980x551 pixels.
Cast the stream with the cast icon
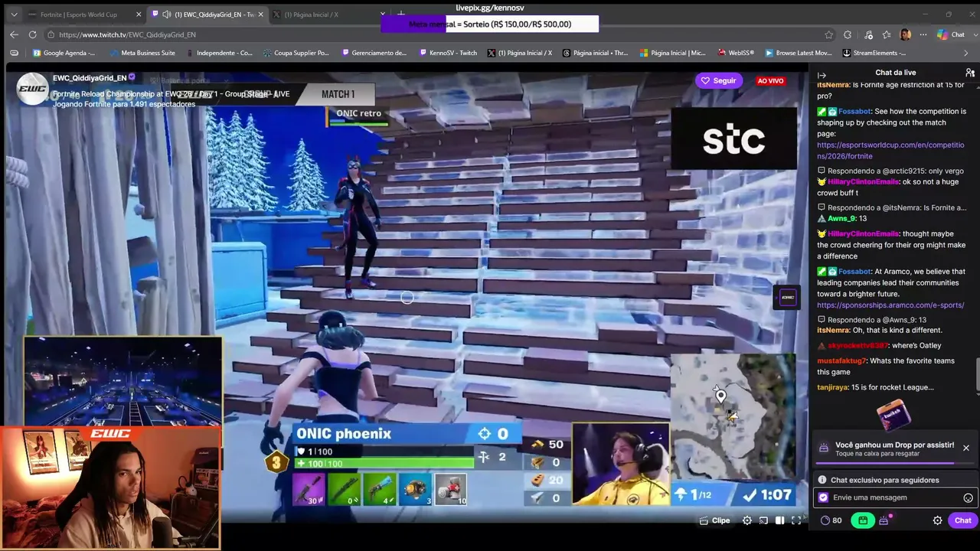click(763, 520)
